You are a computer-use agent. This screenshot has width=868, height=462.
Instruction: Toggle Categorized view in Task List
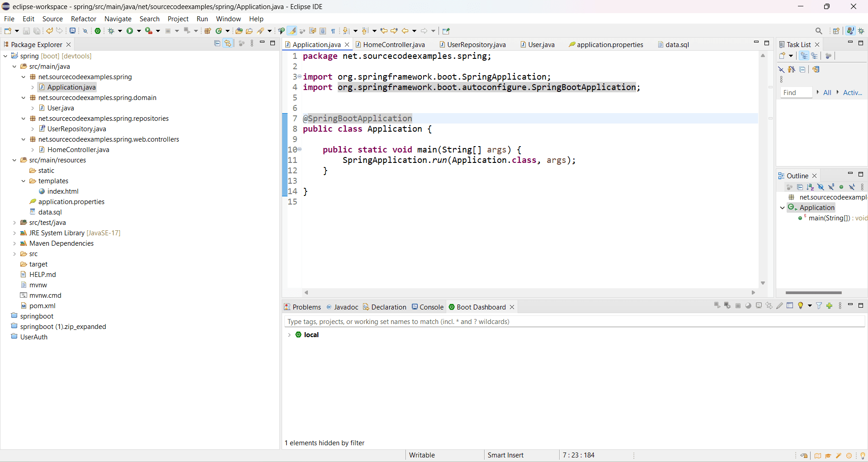804,56
